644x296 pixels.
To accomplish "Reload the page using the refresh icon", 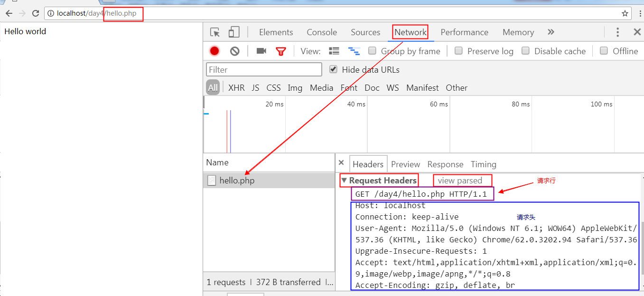I will (36, 13).
